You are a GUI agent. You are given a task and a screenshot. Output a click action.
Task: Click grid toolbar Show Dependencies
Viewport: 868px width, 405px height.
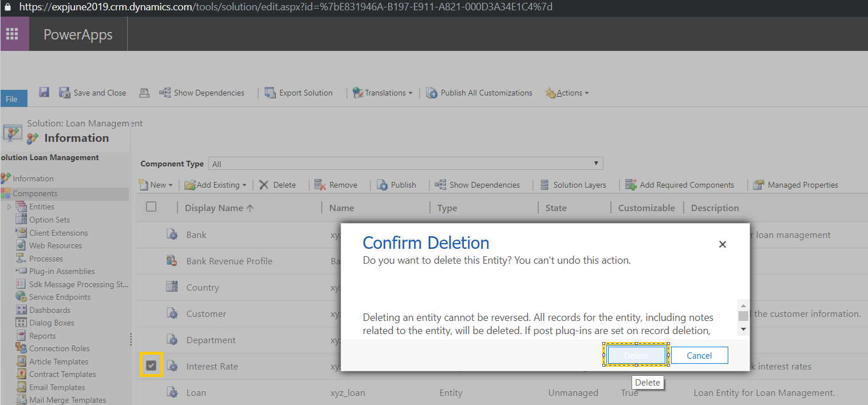tap(478, 185)
